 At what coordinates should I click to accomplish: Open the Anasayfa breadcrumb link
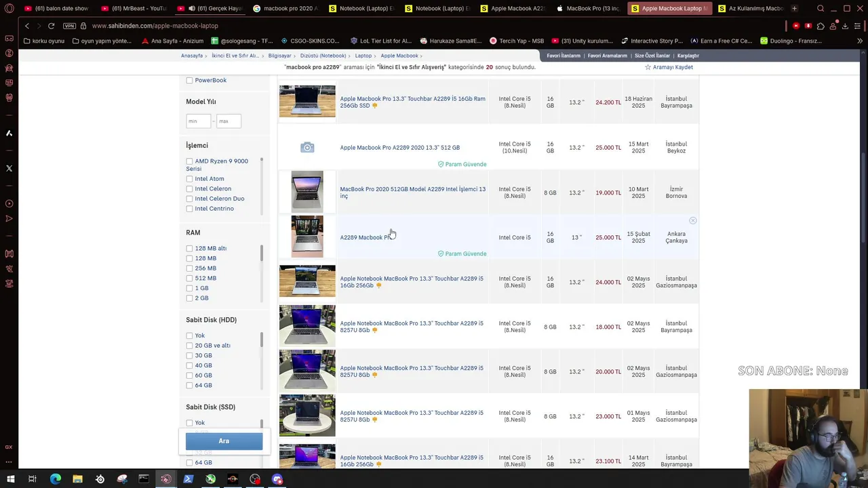click(192, 56)
